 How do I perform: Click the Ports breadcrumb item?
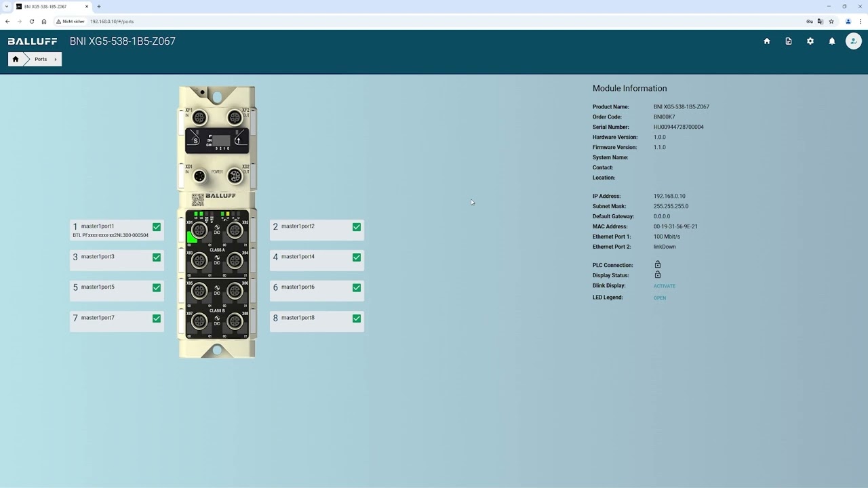point(41,59)
